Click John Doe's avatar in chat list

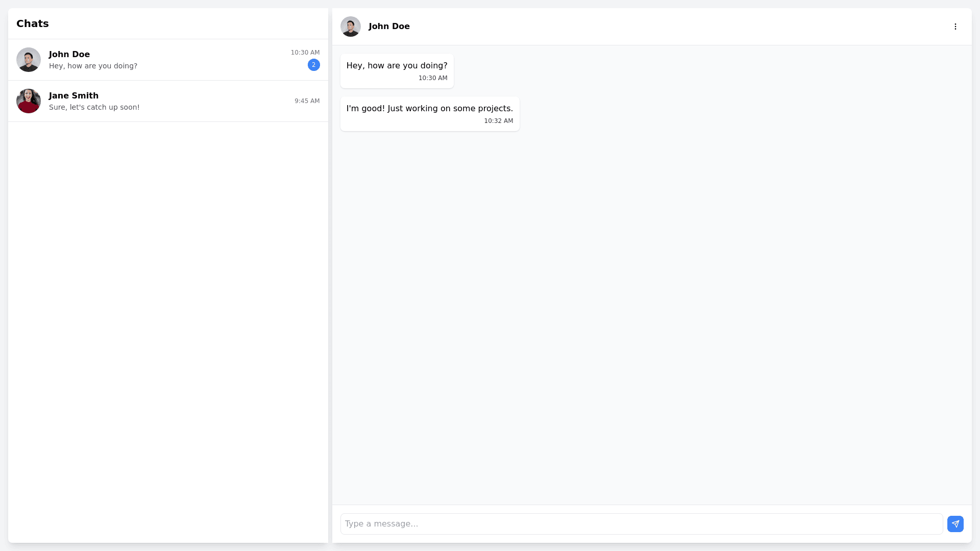click(29, 60)
